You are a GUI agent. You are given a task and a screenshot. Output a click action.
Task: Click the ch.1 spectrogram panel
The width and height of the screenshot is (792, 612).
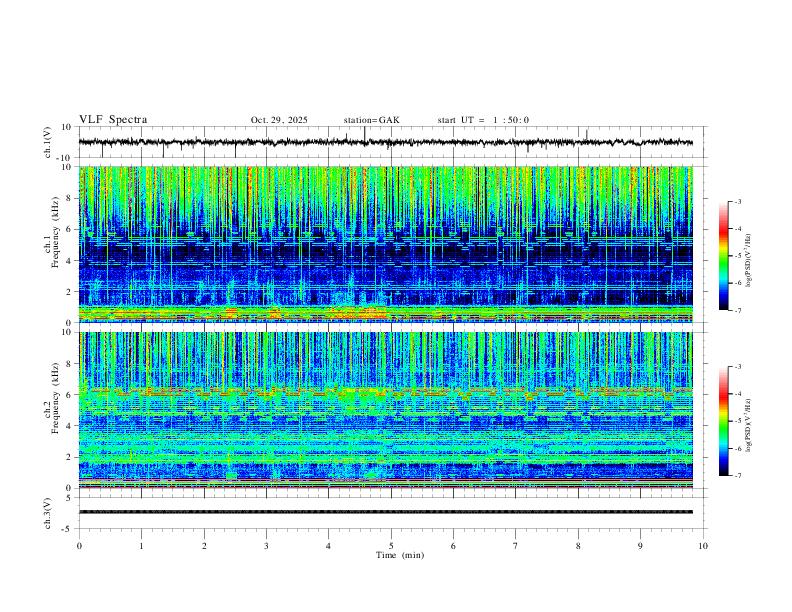click(x=386, y=244)
